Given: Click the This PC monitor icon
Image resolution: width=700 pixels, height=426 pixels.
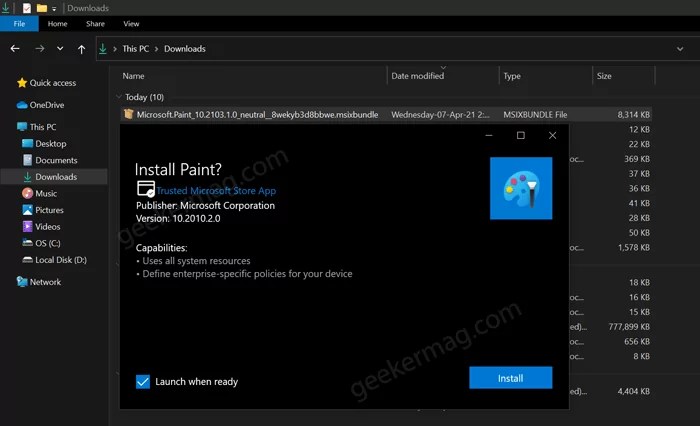Looking at the screenshot, I should click(22, 127).
